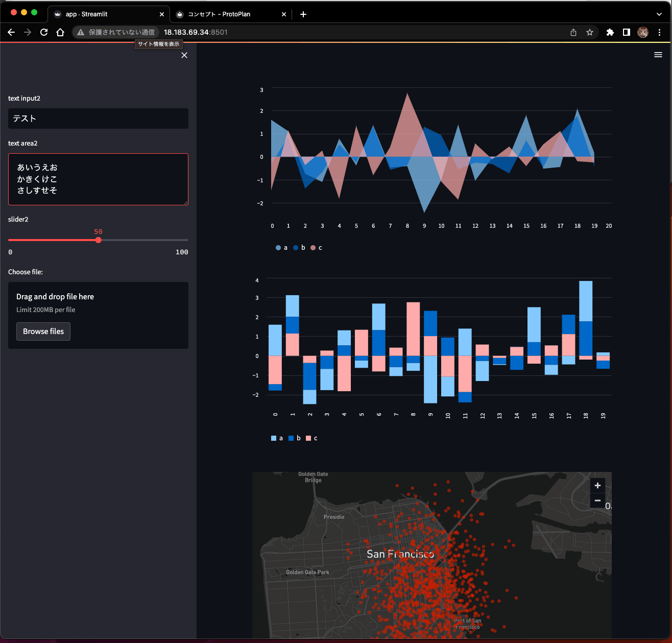Open the browser three-dot menu
Image resolution: width=672 pixels, height=643 pixels.
pyautogui.click(x=659, y=32)
